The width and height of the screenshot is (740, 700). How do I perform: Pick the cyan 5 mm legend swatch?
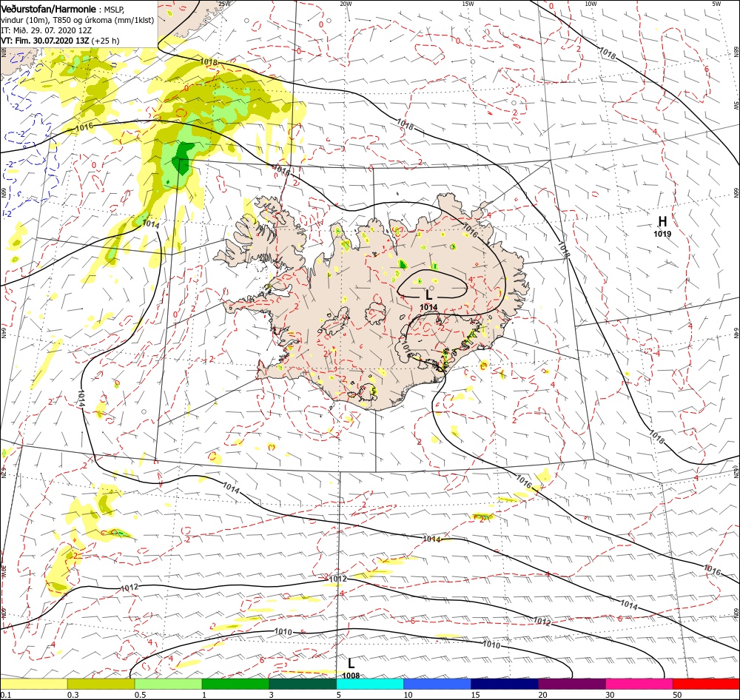click(x=370, y=684)
